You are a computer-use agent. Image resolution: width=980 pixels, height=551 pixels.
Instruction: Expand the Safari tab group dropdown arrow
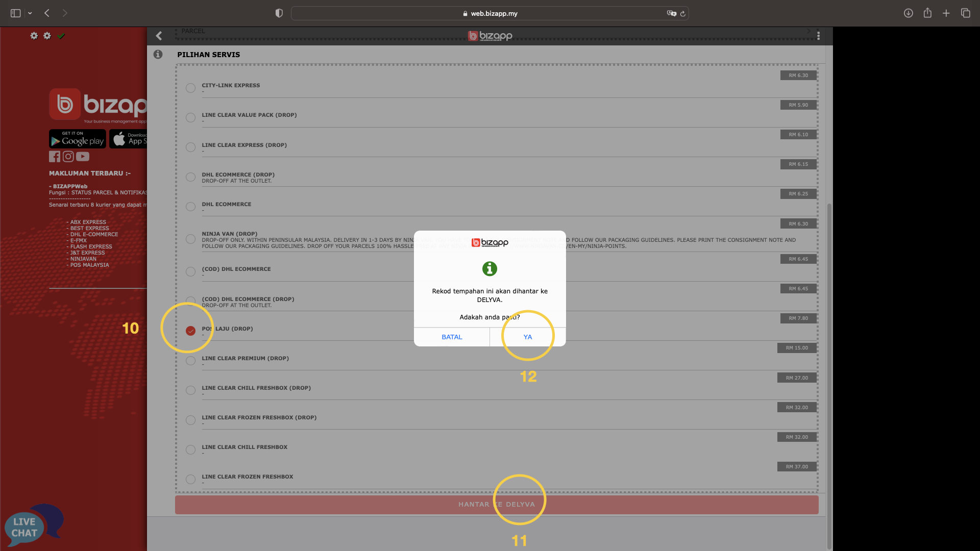[30, 13]
